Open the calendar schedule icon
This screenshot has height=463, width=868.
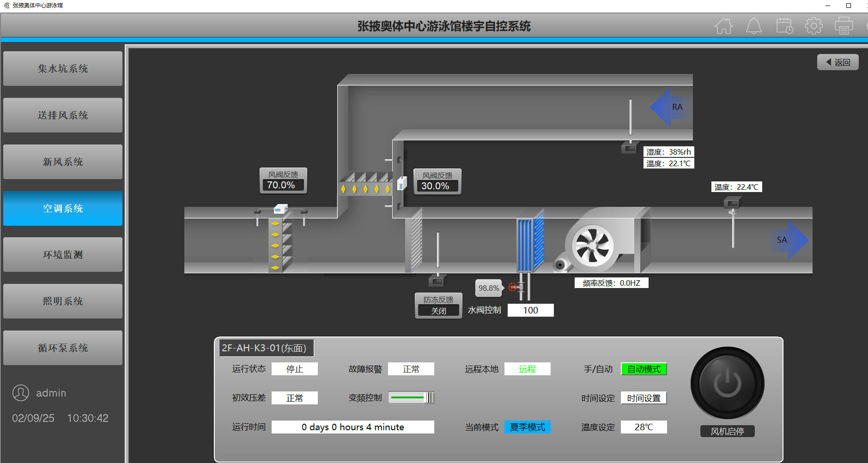coord(784,26)
